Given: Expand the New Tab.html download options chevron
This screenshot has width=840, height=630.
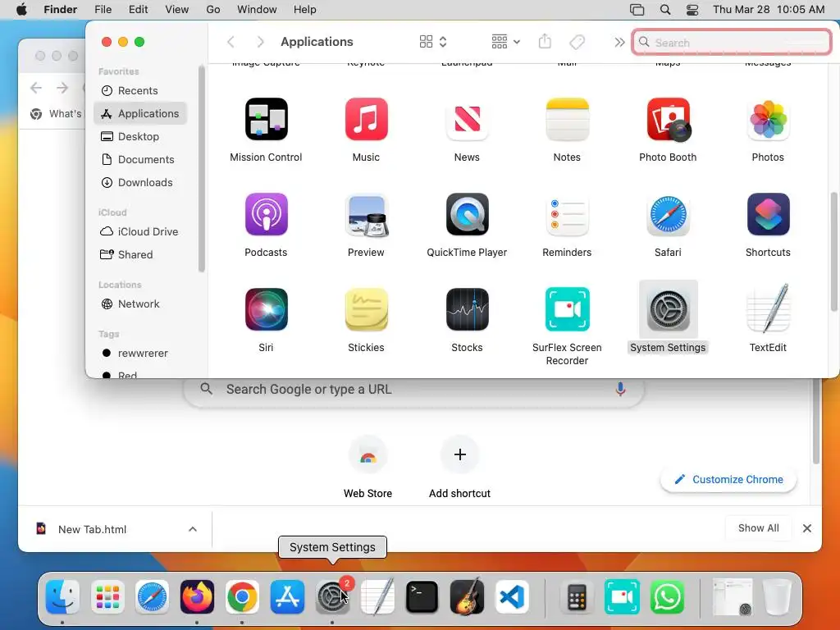Looking at the screenshot, I should point(193,529).
